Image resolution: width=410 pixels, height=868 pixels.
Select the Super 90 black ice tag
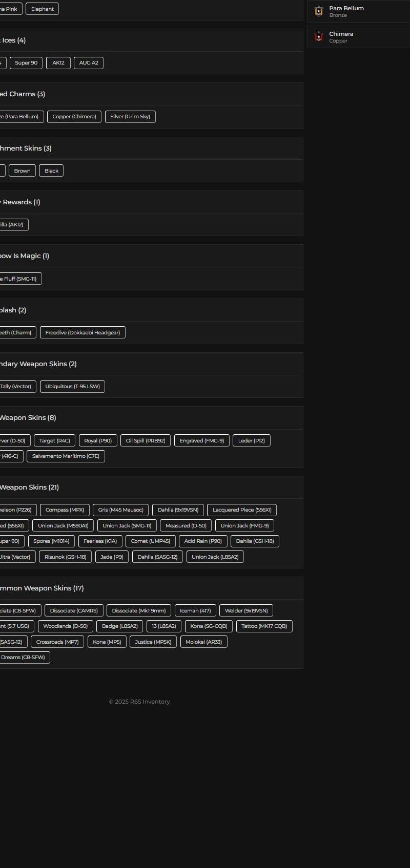tap(26, 63)
